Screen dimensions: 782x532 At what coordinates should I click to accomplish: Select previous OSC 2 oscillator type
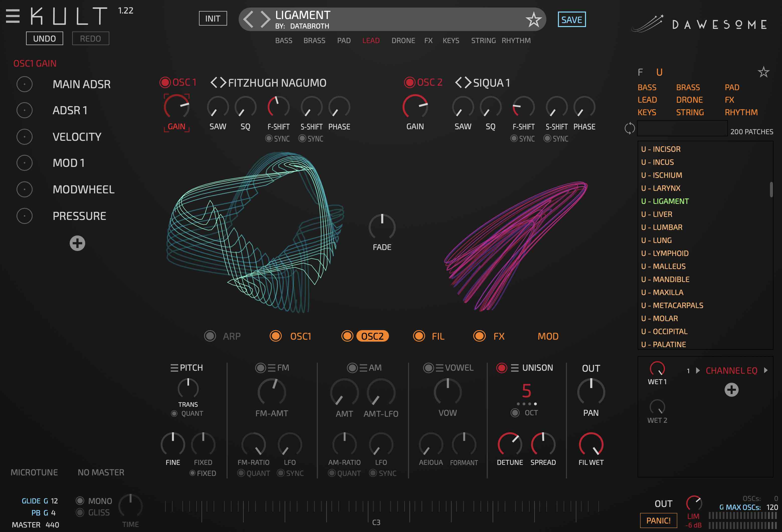[x=458, y=82]
